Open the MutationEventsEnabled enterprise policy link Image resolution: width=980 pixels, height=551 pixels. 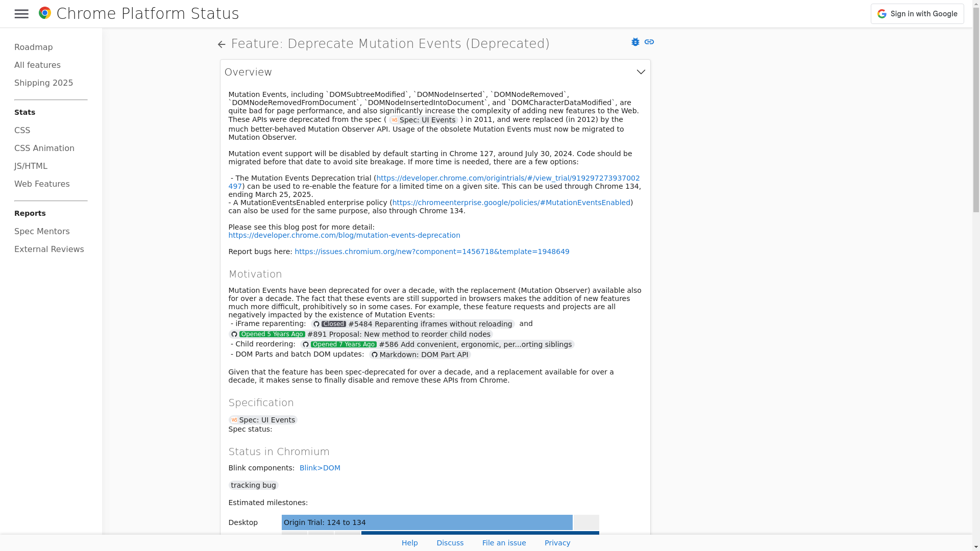pyautogui.click(x=511, y=203)
